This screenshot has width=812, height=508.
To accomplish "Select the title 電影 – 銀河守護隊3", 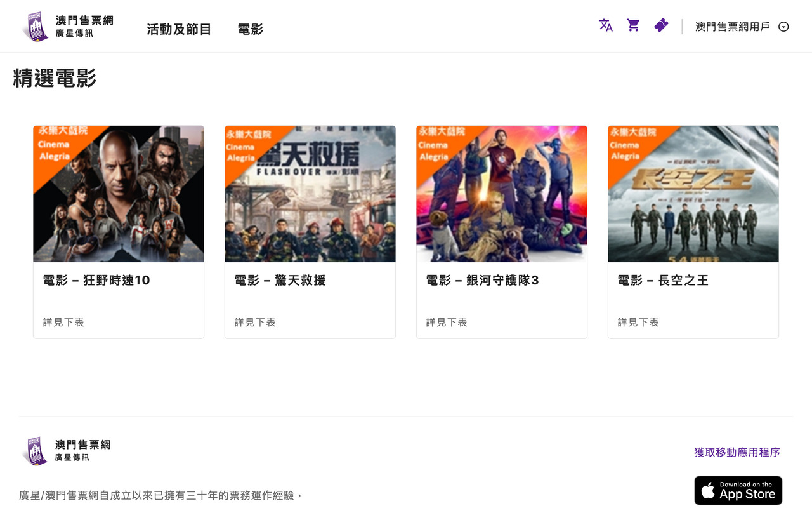I will (483, 280).
